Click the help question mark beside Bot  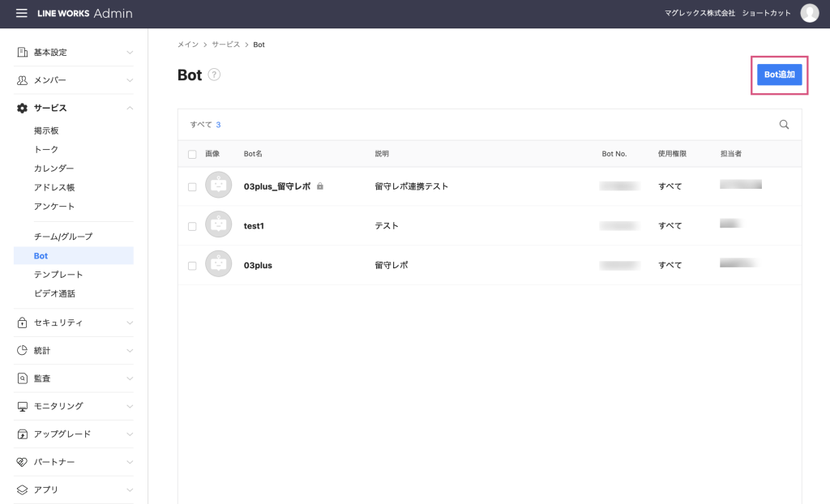coord(214,75)
